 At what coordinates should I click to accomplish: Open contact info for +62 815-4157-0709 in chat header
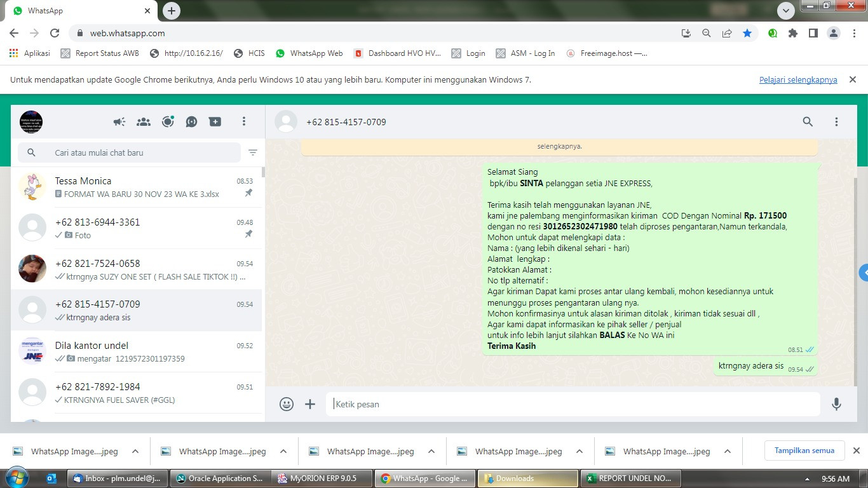coord(346,122)
